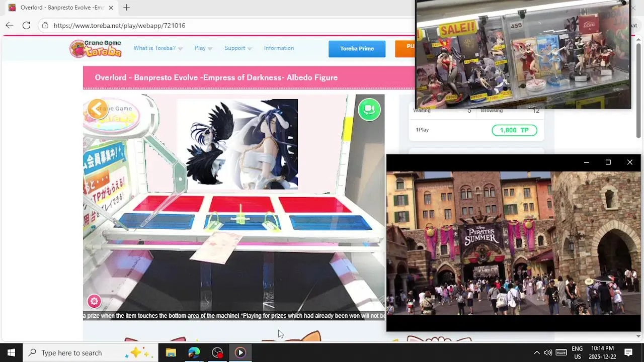Click the Windows search box
The image size is (644, 362).
[91, 353]
